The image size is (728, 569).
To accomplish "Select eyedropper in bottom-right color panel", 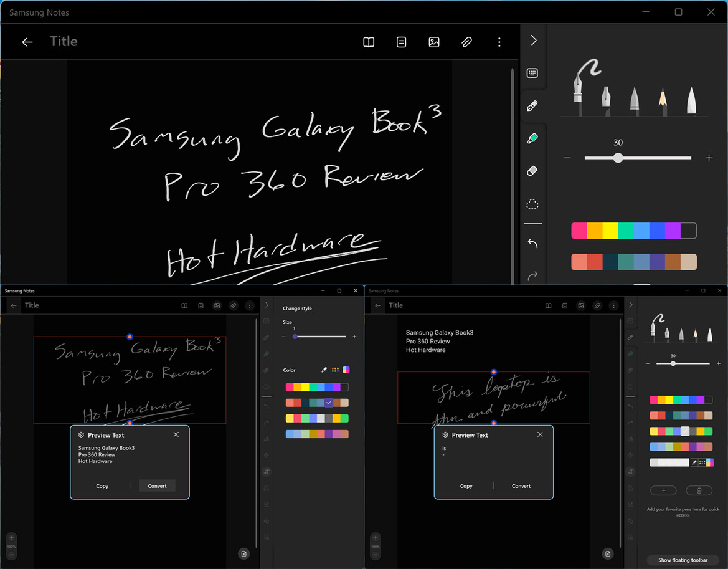I will (694, 462).
